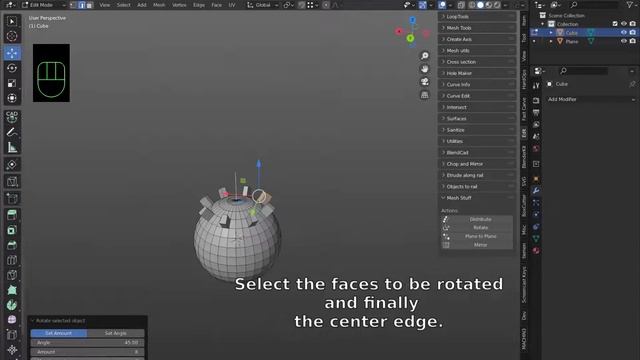
Task: Click the viewport zoom magnifier icon
Action: click(x=424, y=56)
